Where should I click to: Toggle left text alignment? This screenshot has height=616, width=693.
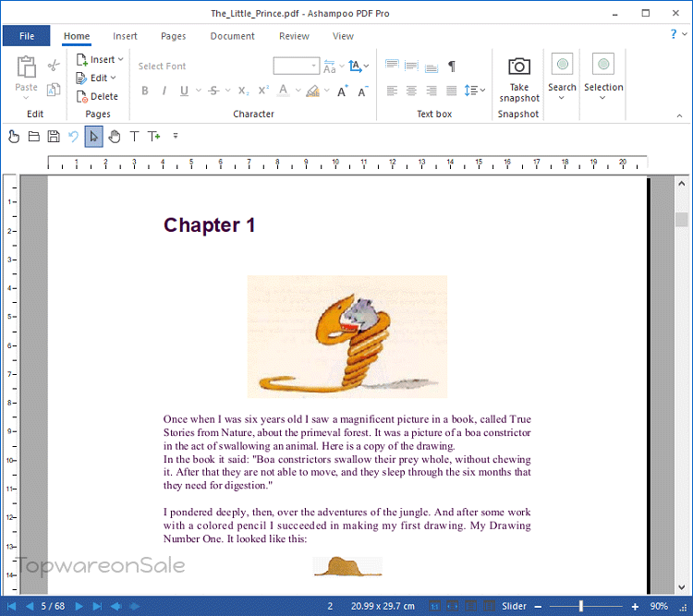[392, 91]
